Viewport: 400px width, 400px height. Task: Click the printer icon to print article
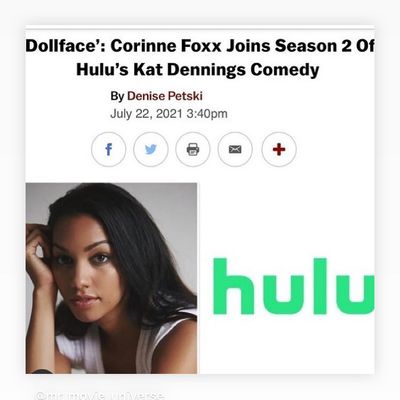[x=193, y=149]
